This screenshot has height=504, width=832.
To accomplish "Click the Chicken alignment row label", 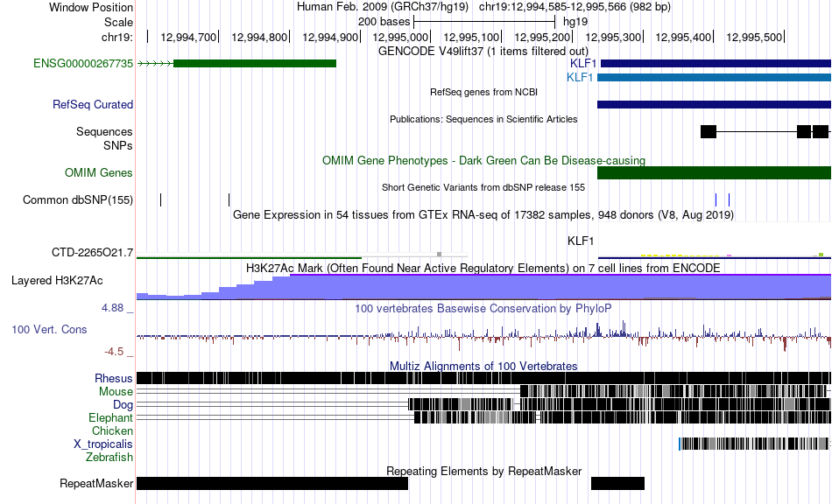I will (x=112, y=430).
